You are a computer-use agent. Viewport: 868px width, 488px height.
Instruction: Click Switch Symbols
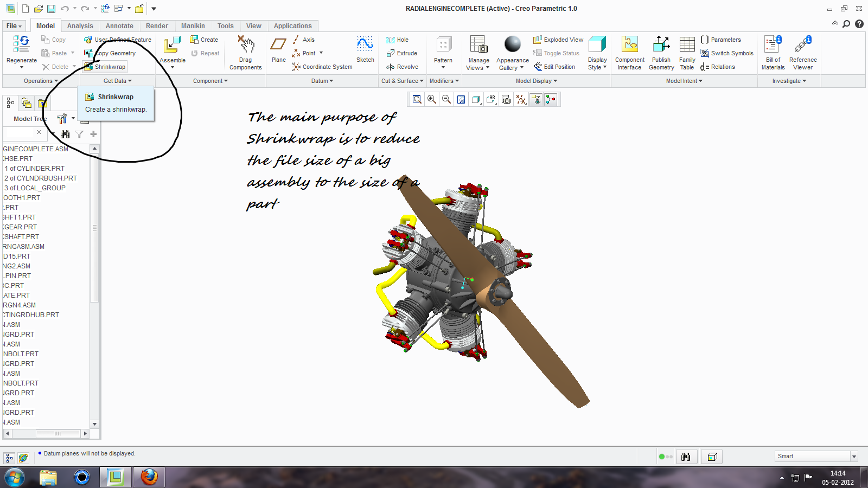point(727,53)
